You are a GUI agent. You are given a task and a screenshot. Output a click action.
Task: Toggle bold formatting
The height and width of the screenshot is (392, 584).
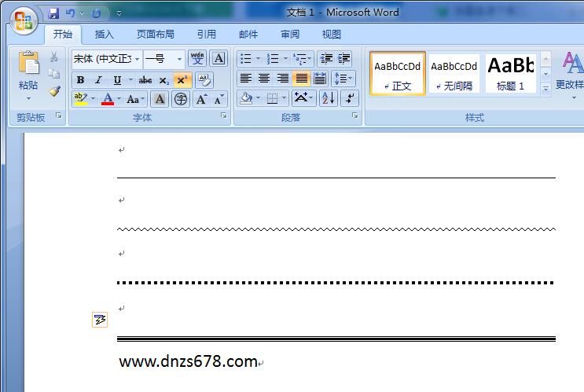pyautogui.click(x=80, y=80)
